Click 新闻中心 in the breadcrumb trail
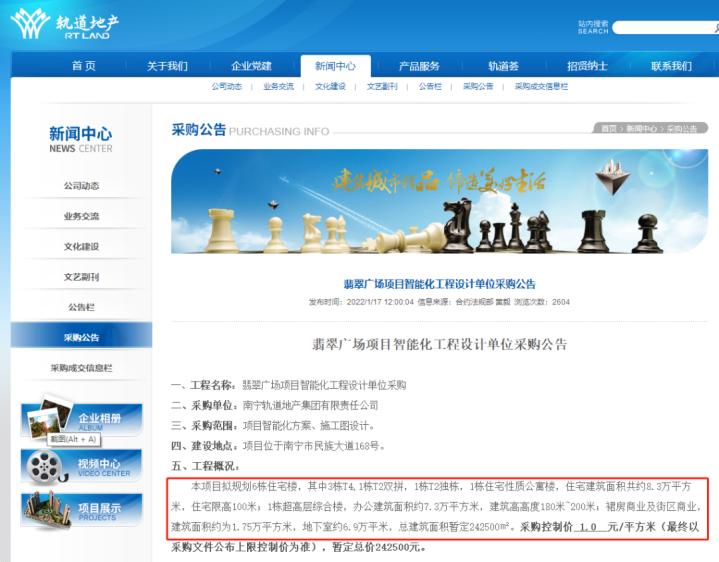The image size is (719, 562). pyautogui.click(x=642, y=129)
